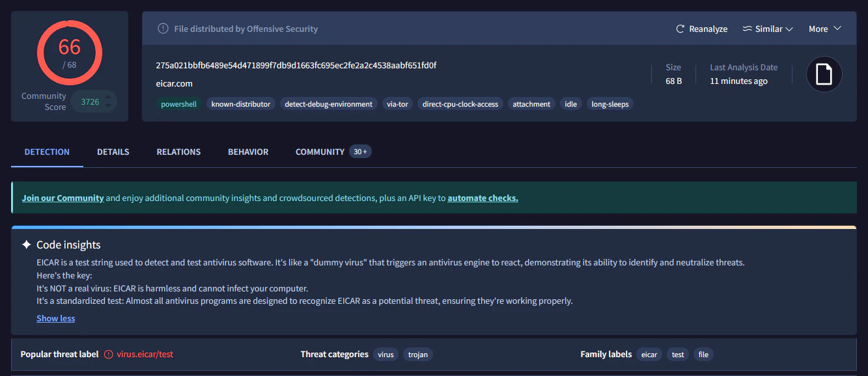Image resolution: width=868 pixels, height=376 pixels.
Task: Click the powershell tag
Action: [x=178, y=104]
